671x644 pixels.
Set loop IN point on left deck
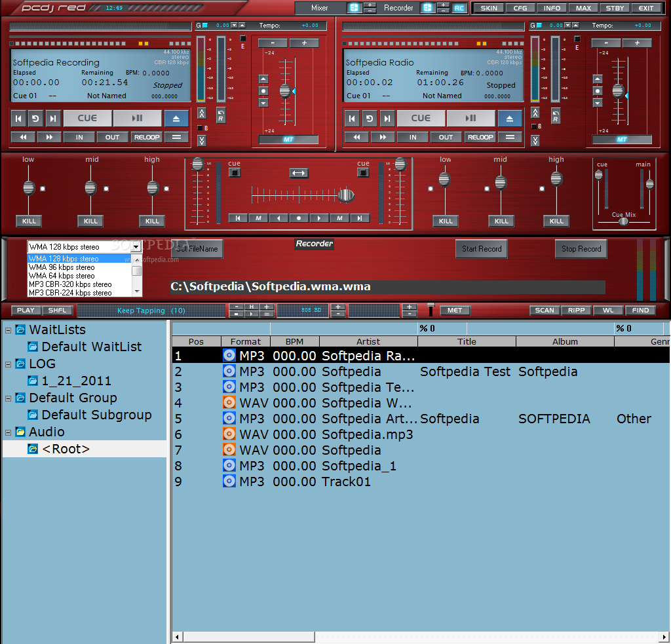click(x=79, y=138)
